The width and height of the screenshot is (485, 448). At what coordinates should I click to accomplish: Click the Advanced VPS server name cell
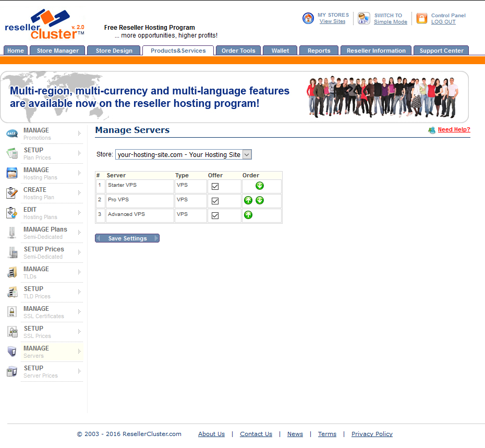point(139,215)
